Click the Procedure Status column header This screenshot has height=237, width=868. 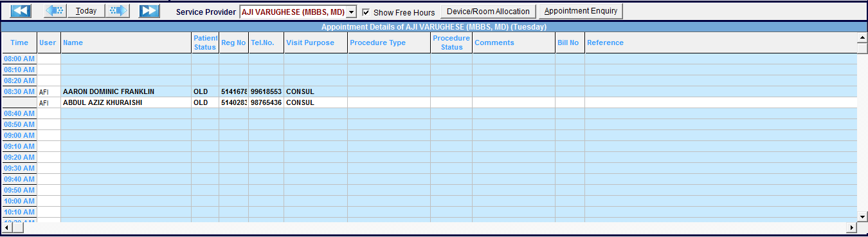click(451, 43)
